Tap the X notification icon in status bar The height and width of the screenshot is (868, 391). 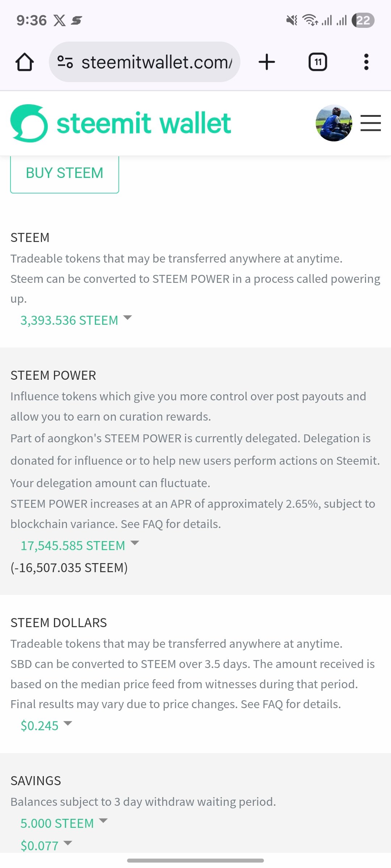coord(59,20)
